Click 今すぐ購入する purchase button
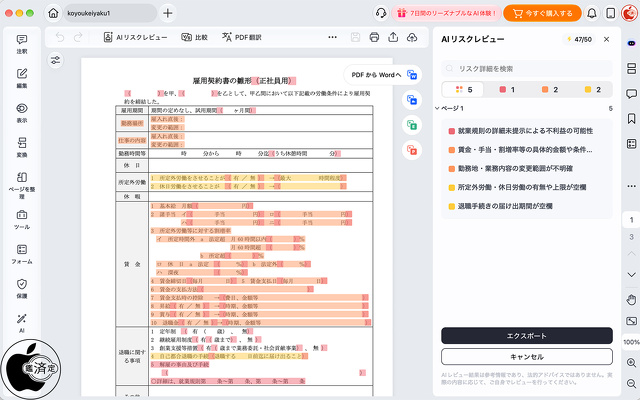The height and width of the screenshot is (400, 640). (x=542, y=13)
